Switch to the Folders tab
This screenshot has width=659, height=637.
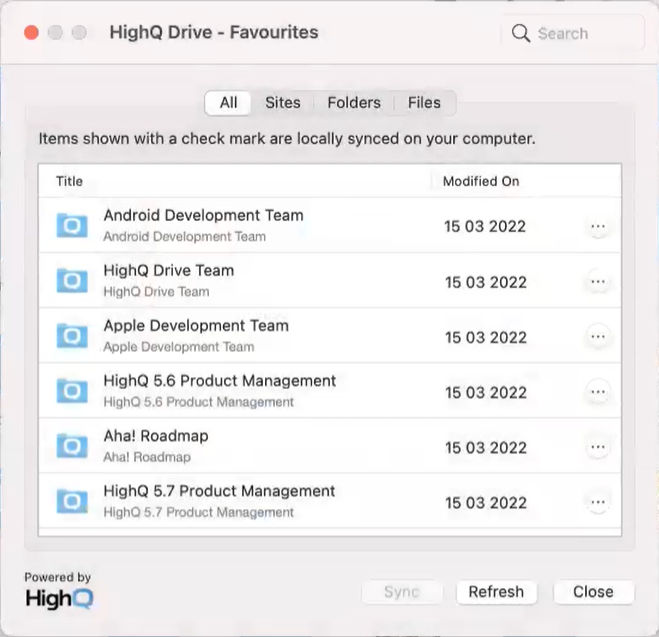pos(354,103)
